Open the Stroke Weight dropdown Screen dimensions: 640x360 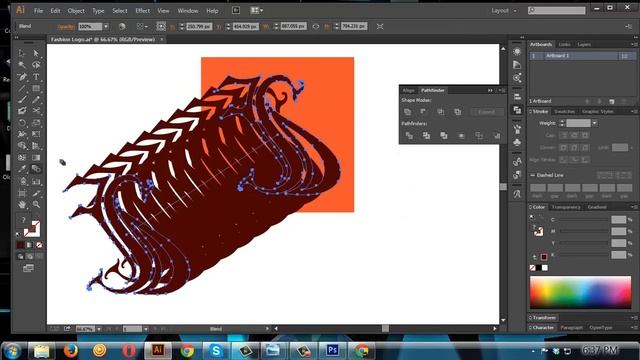[x=595, y=123]
